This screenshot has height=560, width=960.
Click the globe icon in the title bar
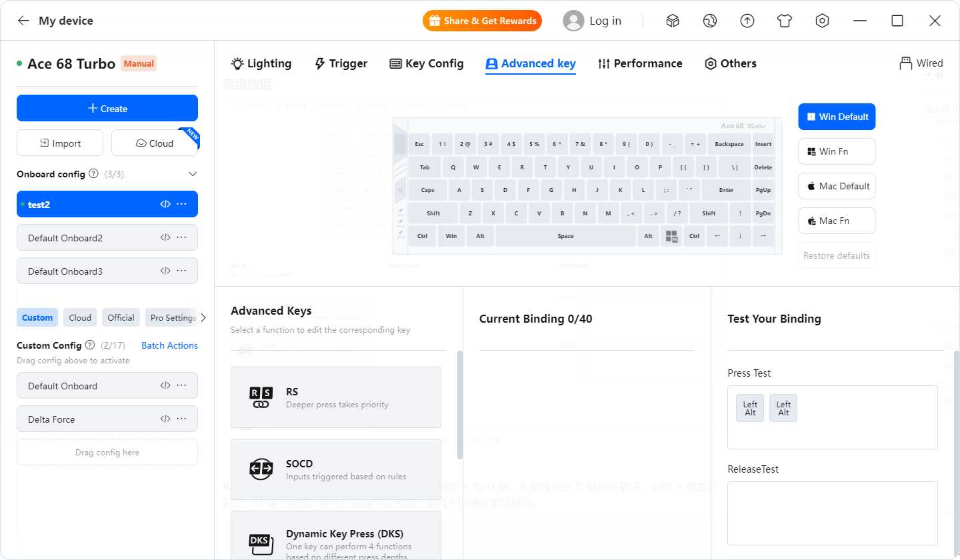coord(709,21)
